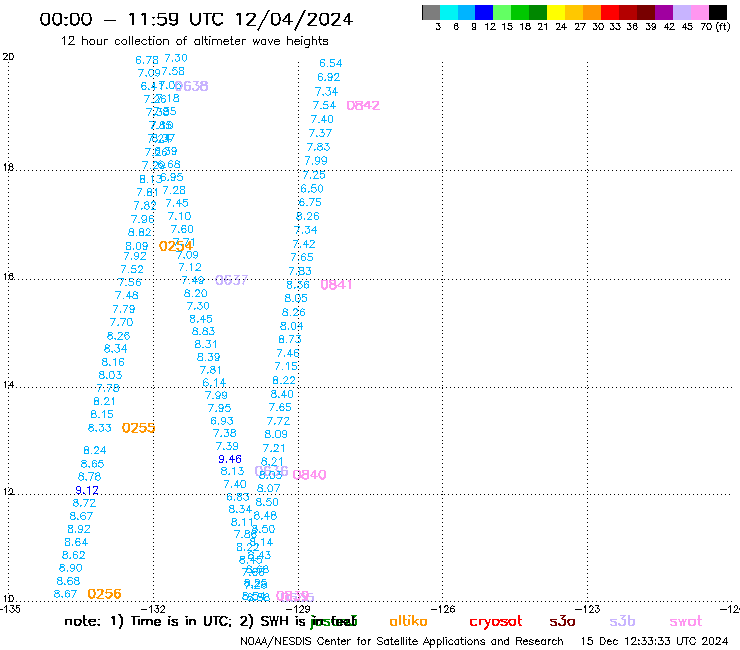Click the 8.20 wave height value
The width and height of the screenshot is (740, 650).
click(195, 294)
